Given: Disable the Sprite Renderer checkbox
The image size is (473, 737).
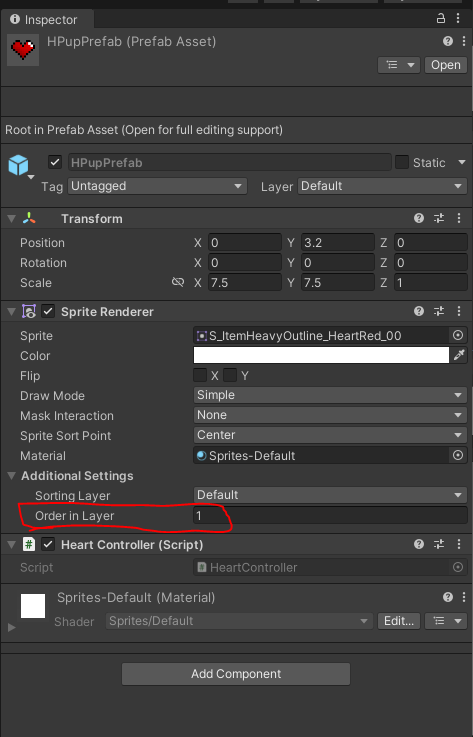Looking at the screenshot, I should click(48, 311).
